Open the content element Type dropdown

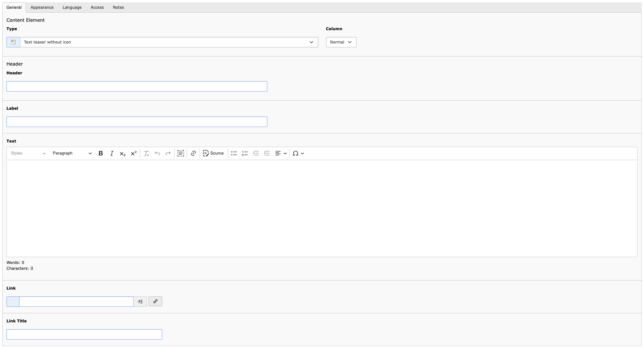point(169,42)
